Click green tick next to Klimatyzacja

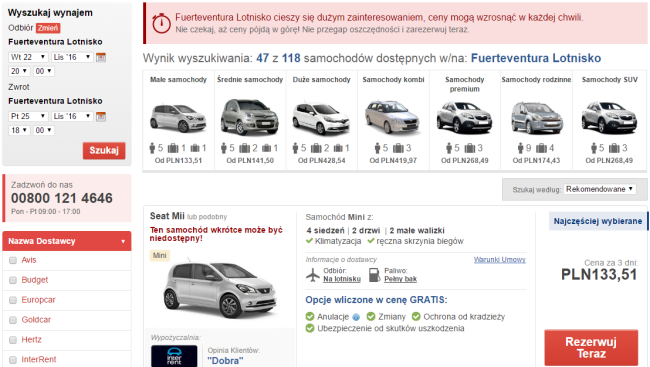309,241
